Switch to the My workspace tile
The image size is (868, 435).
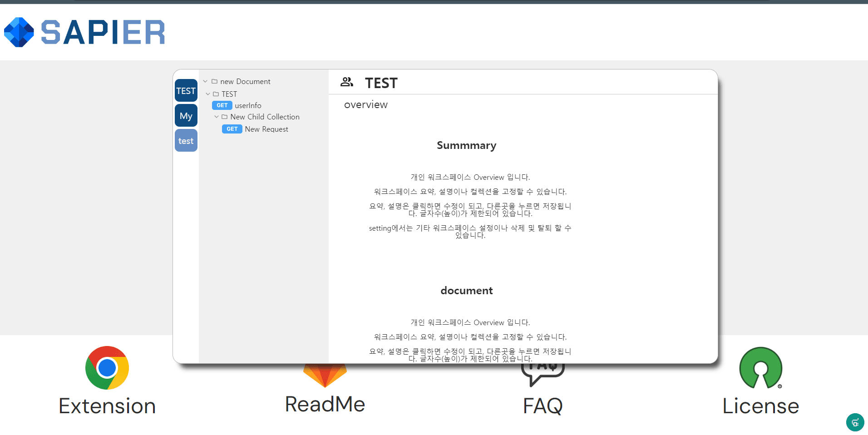pos(186,115)
